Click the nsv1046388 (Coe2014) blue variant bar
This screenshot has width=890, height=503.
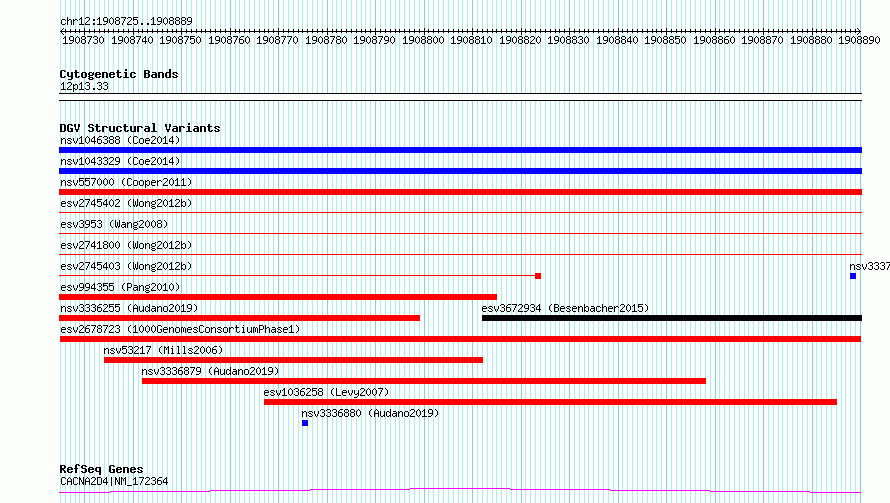pyautogui.click(x=460, y=150)
